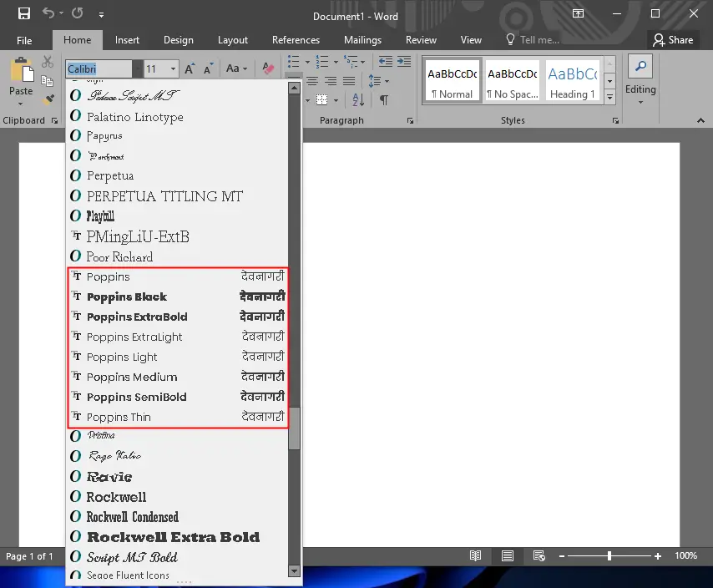The height and width of the screenshot is (588, 713).
Task: Switch to the Design tab
Action: tap(179, 40)
